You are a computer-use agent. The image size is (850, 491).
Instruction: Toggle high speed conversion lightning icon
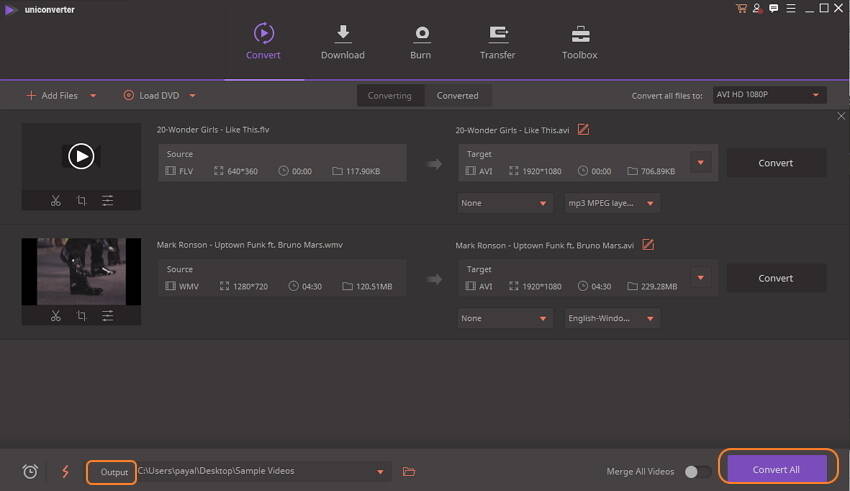65,471
